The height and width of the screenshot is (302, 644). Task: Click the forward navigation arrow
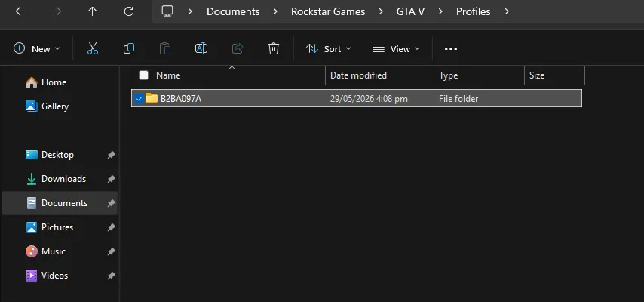(57, 11)
